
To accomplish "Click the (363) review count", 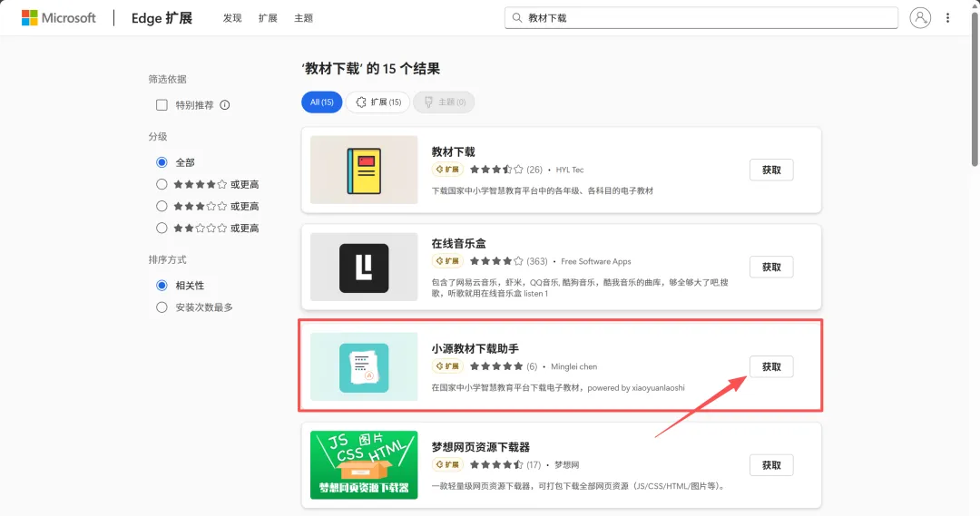I will click(x=537, y=261).
